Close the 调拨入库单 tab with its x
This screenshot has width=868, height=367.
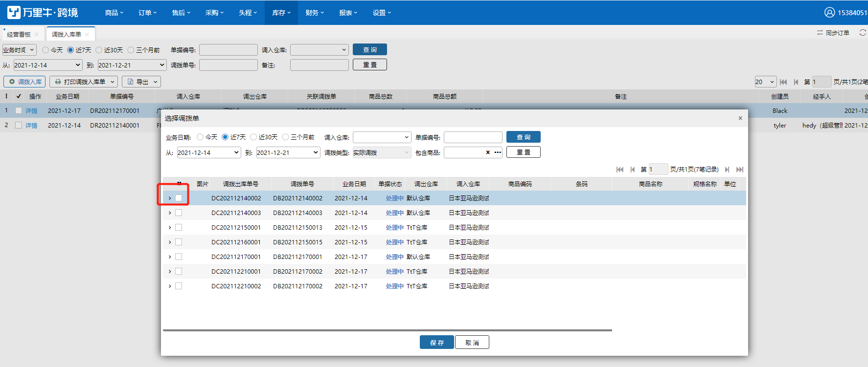tap(87, 34)
